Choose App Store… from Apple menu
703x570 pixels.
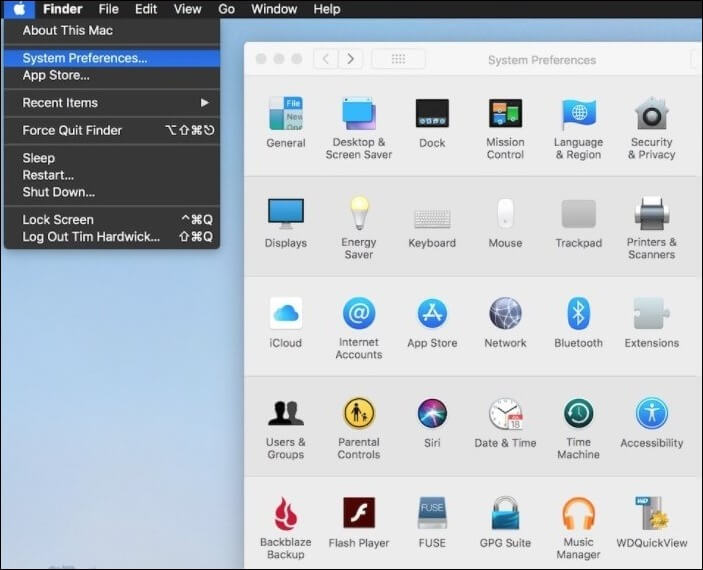[x=112, y=75]
